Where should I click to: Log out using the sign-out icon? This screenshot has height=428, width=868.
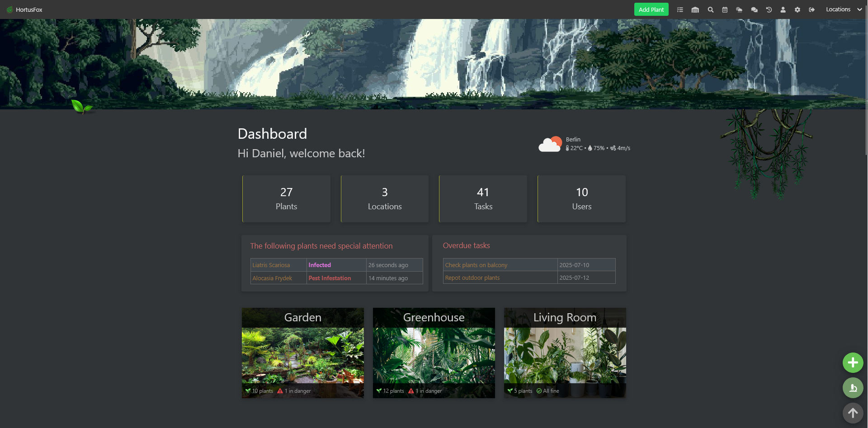[812, 9]
